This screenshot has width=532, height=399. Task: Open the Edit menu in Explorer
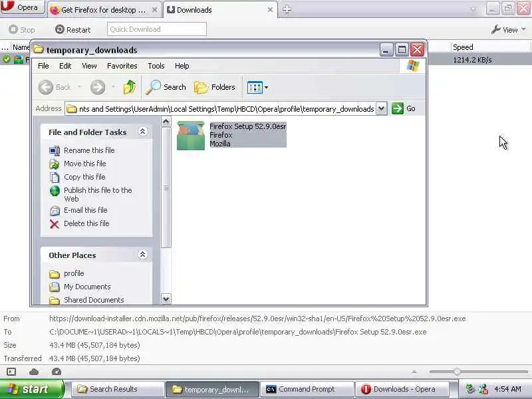click(65, 66)
